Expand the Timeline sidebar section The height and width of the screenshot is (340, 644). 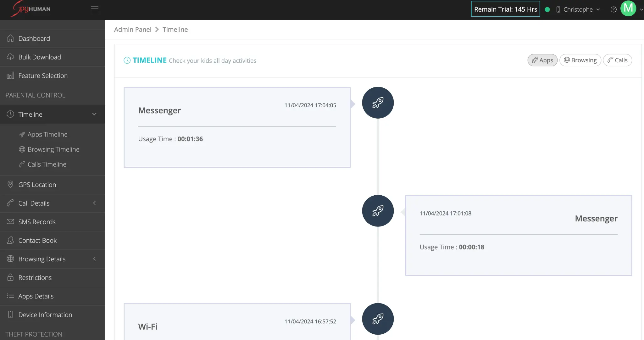tap(94, 114)
